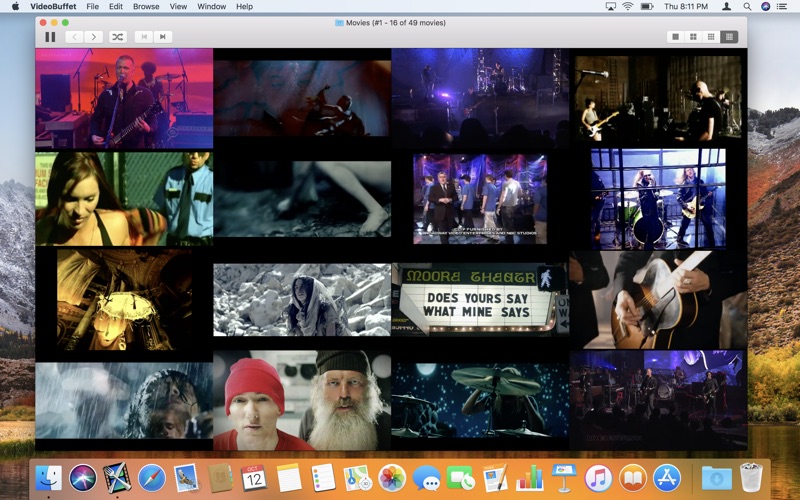The image size is (800, 500).
Task: Open the Browse menu
Action: pyautogui.click(x=146, y=6)
